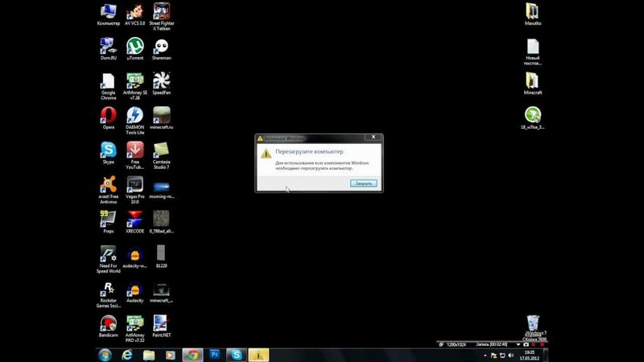Select the minecraft_... image file

click(x=162, y=292)
